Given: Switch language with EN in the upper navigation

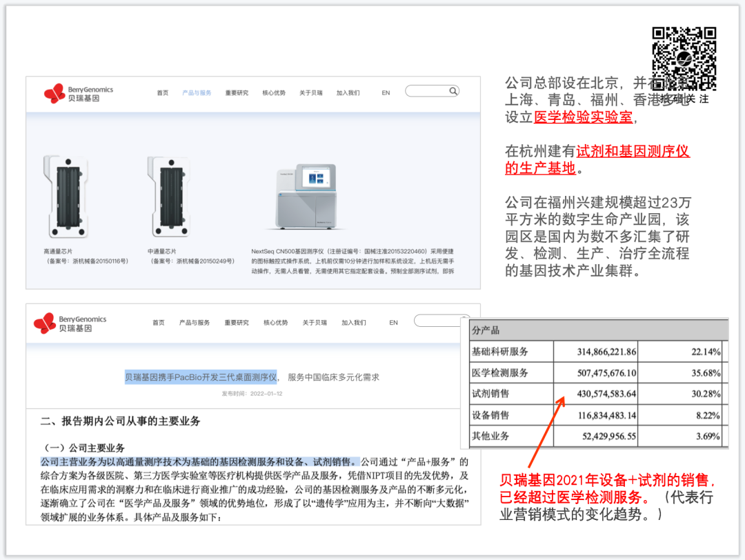Looking at the screenshot, I should point(386,93).
